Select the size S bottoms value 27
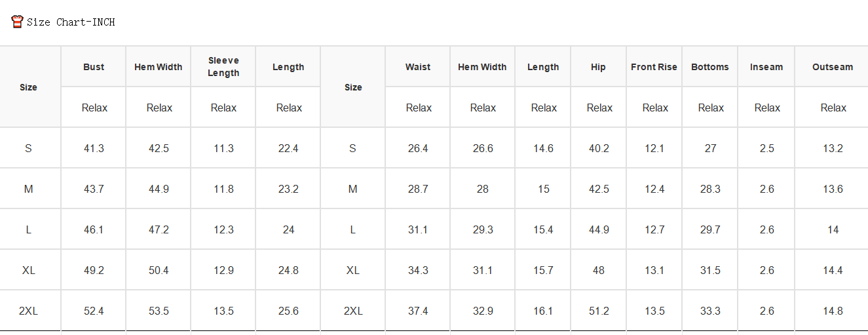This screenshot has height=335, width=868. (x=711, y=148)
